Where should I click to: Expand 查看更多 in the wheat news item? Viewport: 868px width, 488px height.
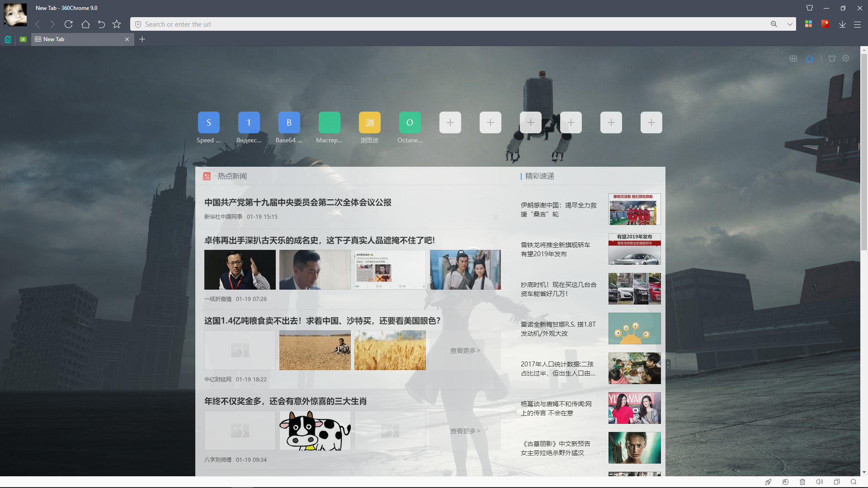point(465,351)
